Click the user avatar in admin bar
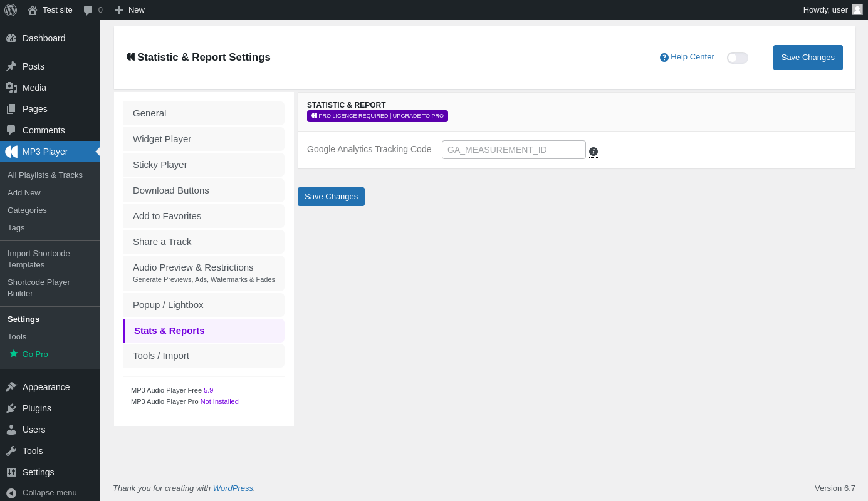The image size is (868, 501). pos(857,10)
